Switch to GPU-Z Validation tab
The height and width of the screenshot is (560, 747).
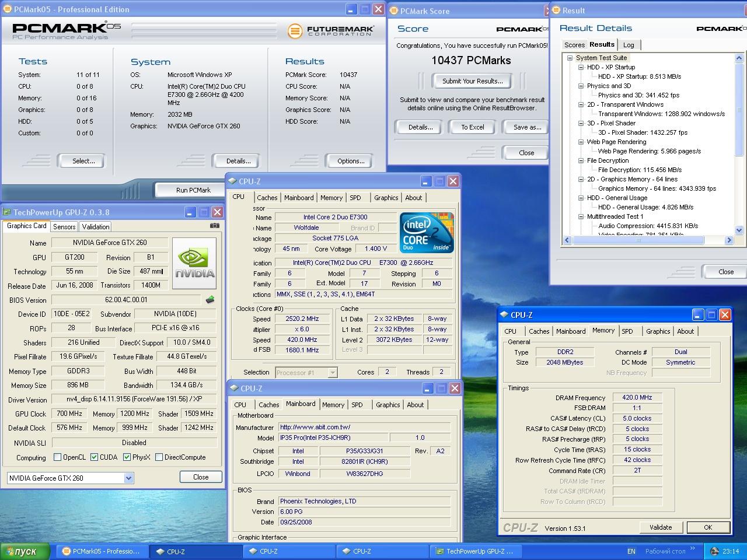pos(96,227)
